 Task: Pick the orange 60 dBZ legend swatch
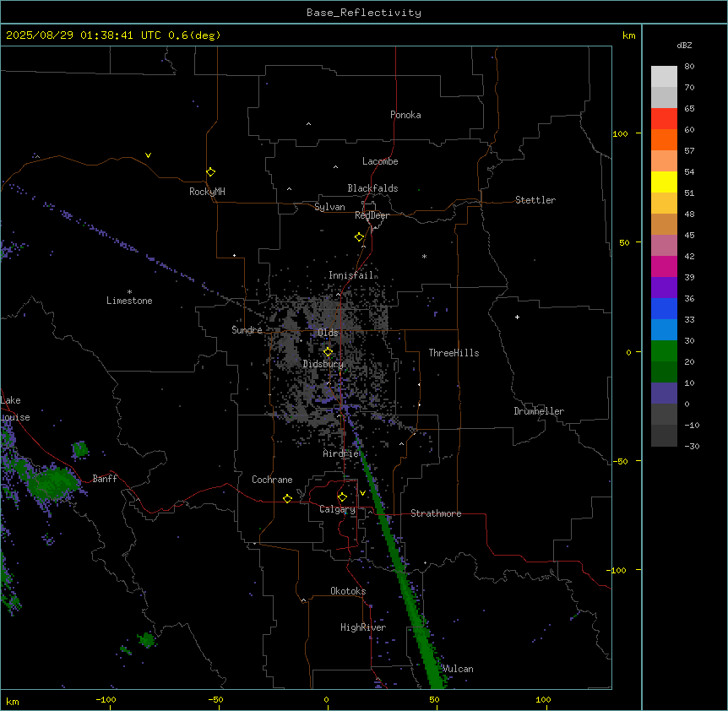(x=664, y=139)
